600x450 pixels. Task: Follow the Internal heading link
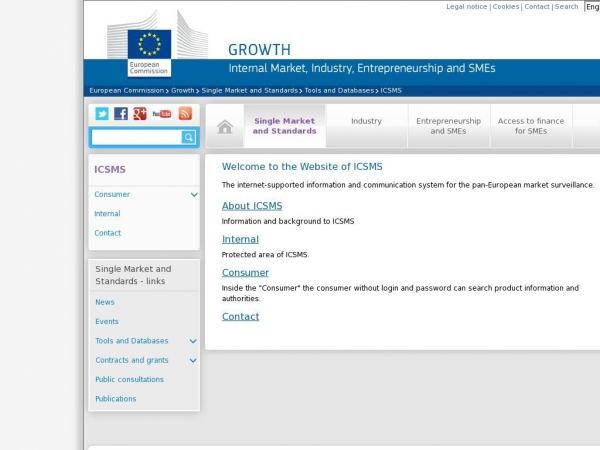240,239
